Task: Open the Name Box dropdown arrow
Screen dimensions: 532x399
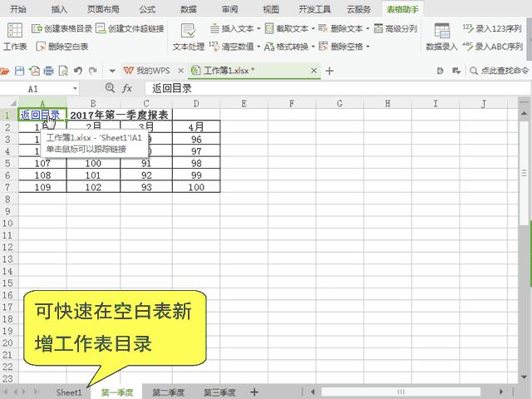Action: [75, 89]
